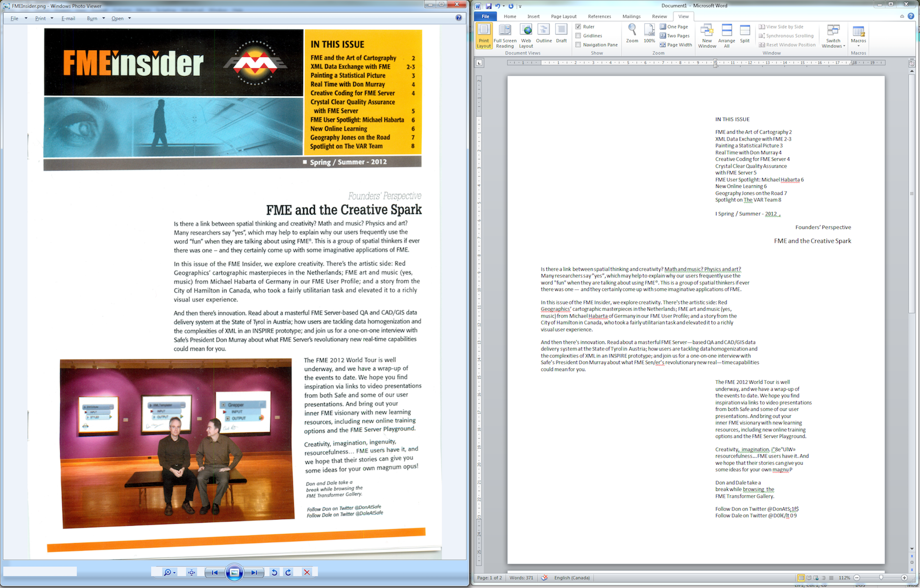Click Print Layout icon in Word status bar
Image resolution: width=920 pixels, height=588 pixels.
(801, 578)
